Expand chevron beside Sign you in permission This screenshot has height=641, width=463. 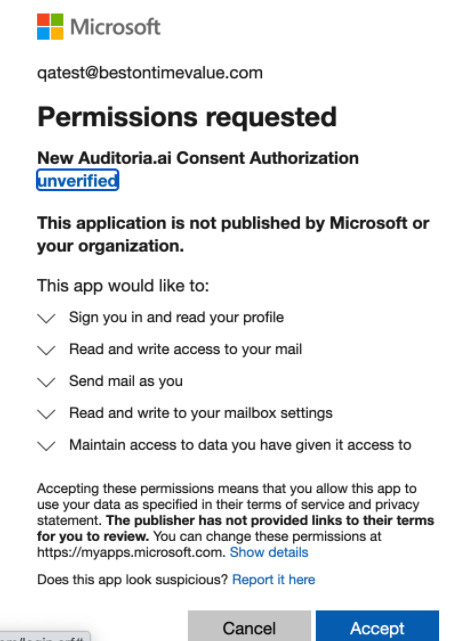pos(46,318)
